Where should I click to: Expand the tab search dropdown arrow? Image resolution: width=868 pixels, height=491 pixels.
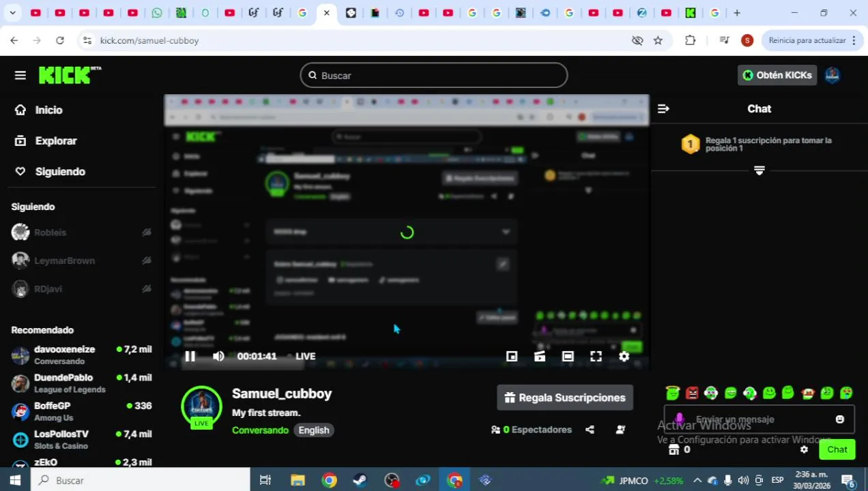(x=12, y=12)
